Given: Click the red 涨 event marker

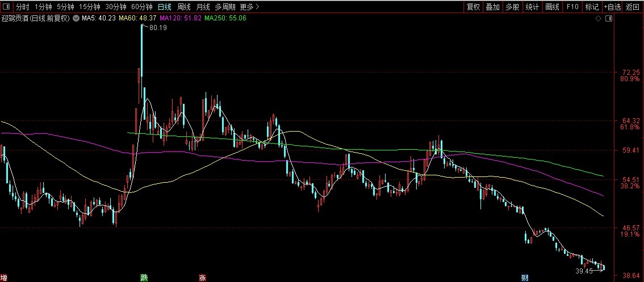Looking at the screenshot, I should coord(202,277).
